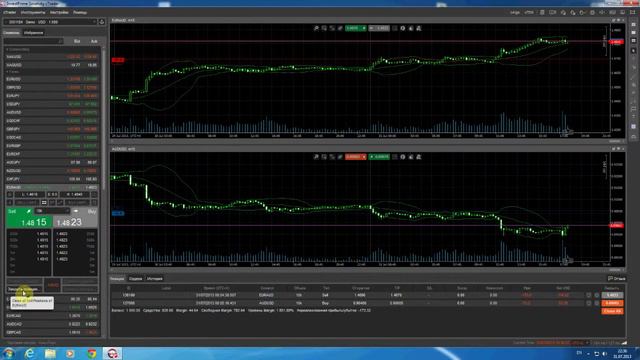Click the info circle icon on EURAUD chart toolbar
Viewport: 640px width, 360px height.
(x=403, y=28)
